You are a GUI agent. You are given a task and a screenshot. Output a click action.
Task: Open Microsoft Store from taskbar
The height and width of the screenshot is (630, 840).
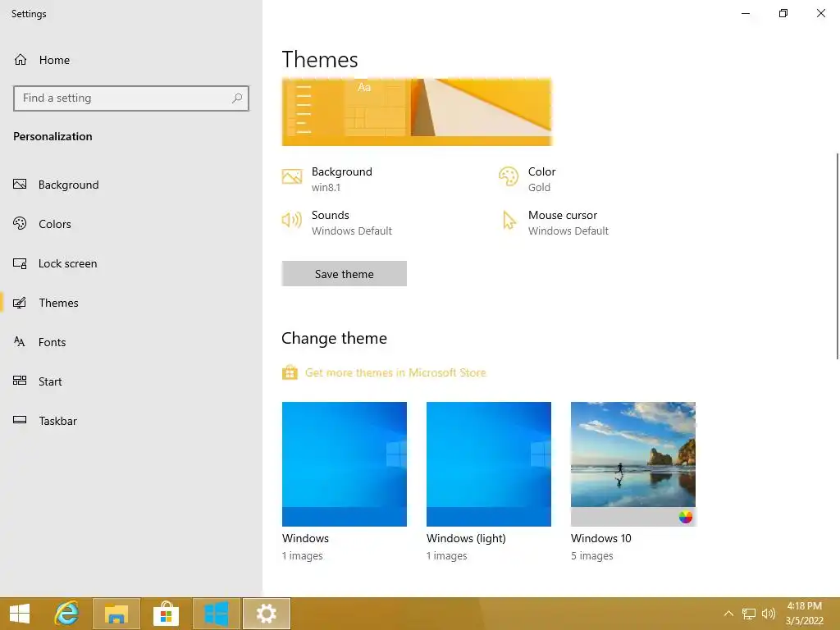pos(166,614)
